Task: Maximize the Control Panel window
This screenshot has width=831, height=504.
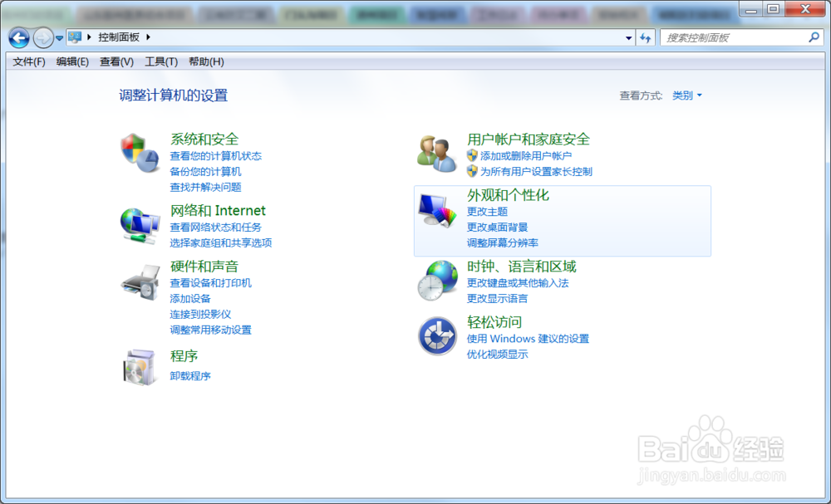Action: point(773,9)
